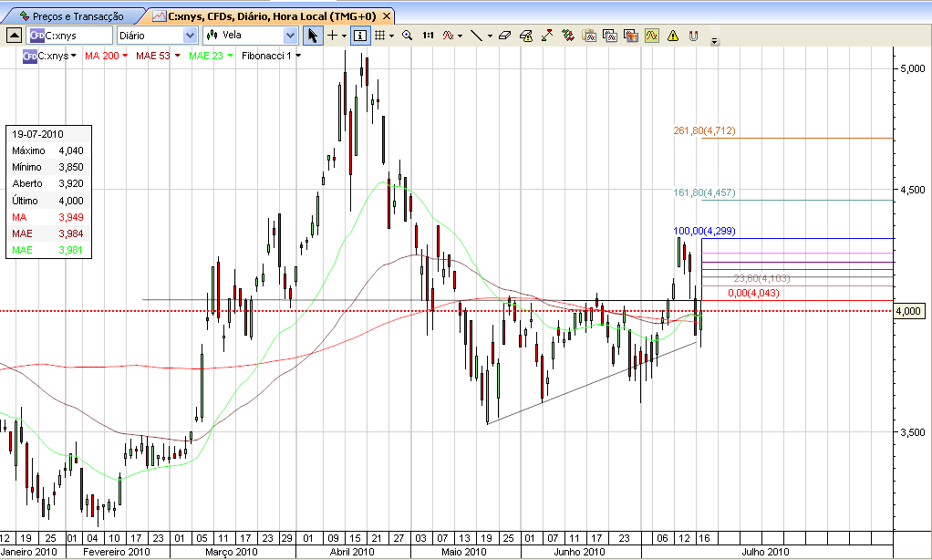Toggle the yellow highlighted chart study icon
The image size is (932, 560).
tap(652, 36)
